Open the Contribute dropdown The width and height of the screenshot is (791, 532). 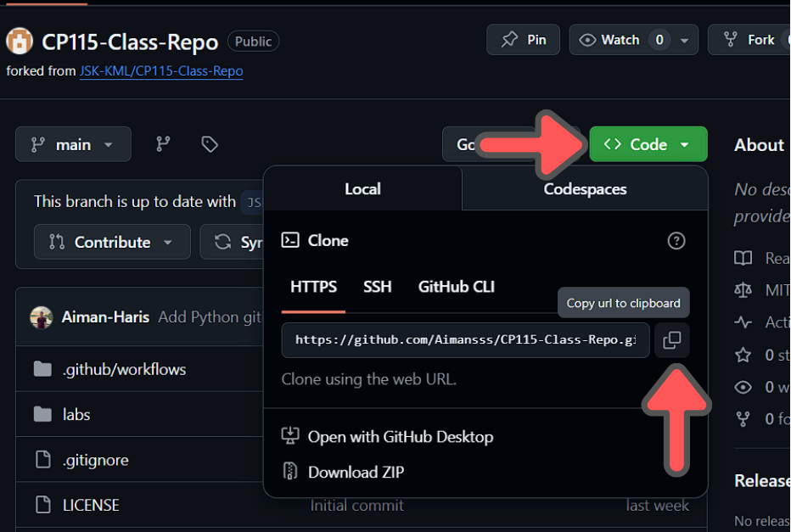(x=112, y=242)
